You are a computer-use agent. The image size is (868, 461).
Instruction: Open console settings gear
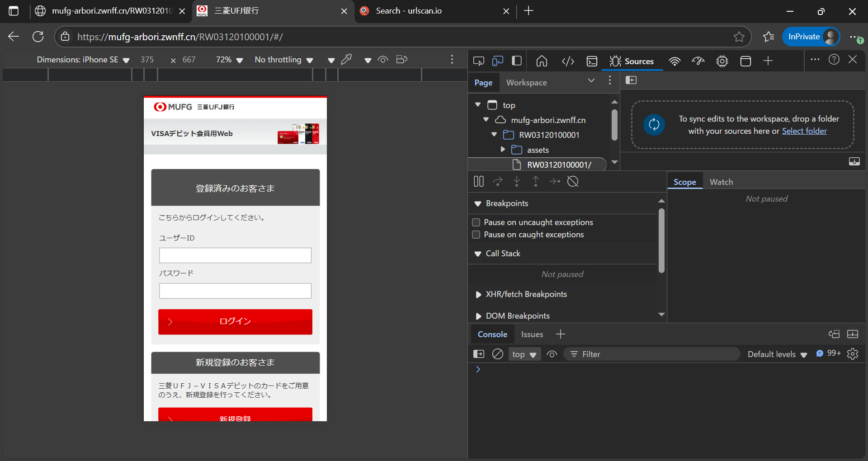[853, 354]
